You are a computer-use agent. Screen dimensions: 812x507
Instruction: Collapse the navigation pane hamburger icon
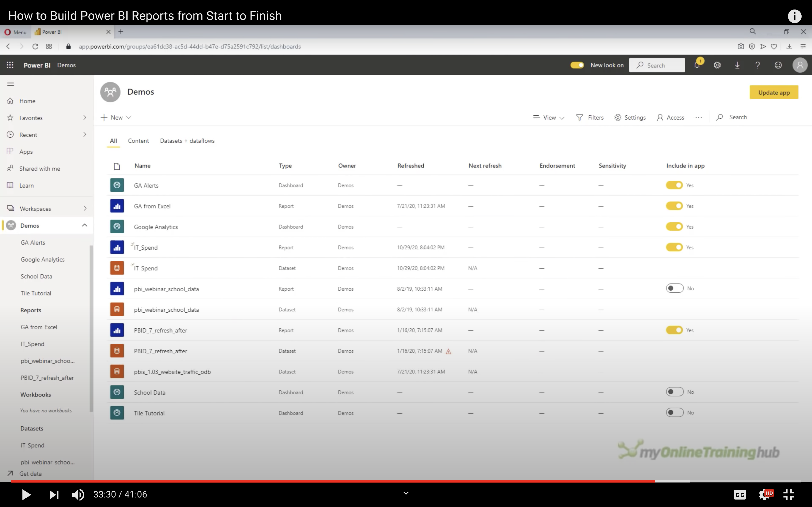[x=10, y=84]
